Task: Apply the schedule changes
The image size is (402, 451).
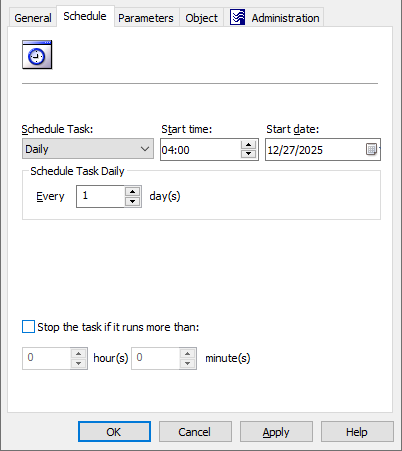Action: [x=276, y=432]
